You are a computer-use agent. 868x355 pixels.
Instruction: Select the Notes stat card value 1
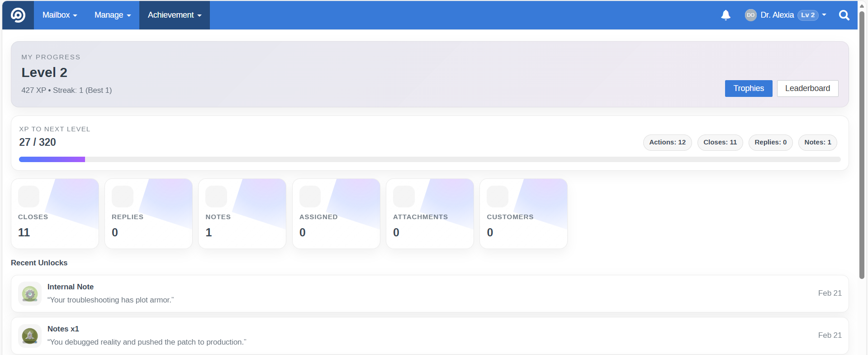pos(209,232)
